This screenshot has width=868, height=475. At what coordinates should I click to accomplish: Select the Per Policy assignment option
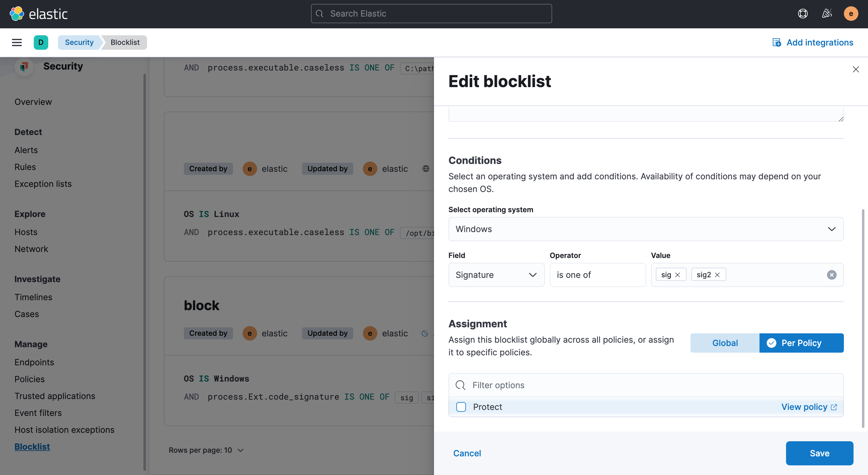click(x=801, y=343)
